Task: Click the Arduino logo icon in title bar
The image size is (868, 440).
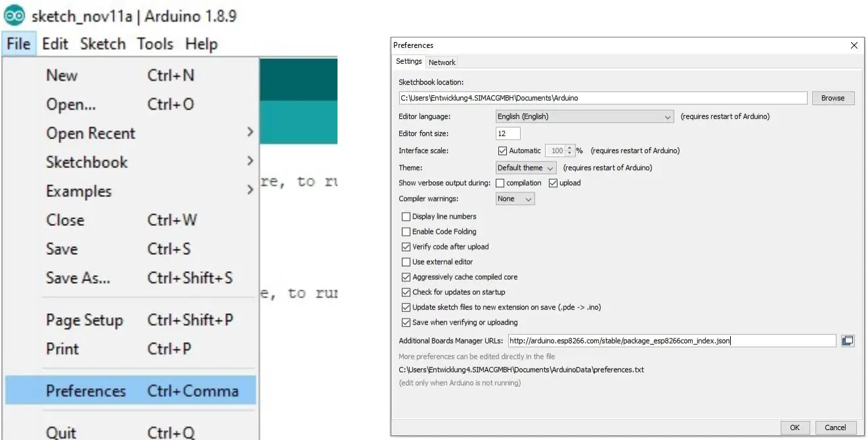Action: pos(14,15)
